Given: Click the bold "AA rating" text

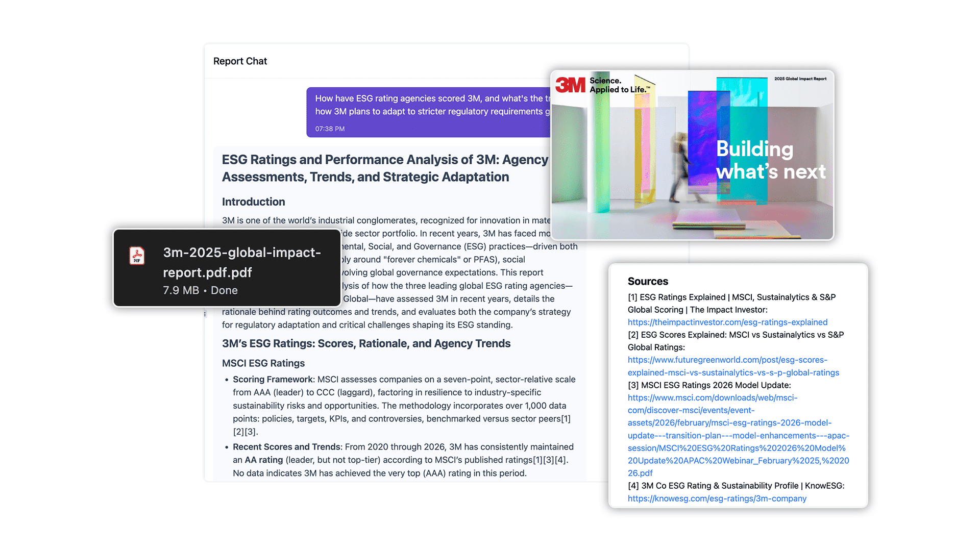Looking at the screenshot, I should (263, 460).
